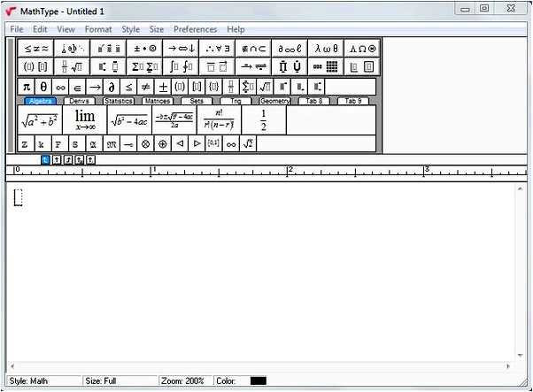The width and height of the screenshot is (533, 392).
Task: Open the set theory symbols palette (∉∩⊂)
Action: pyautogui.click(x=253, y=49)
